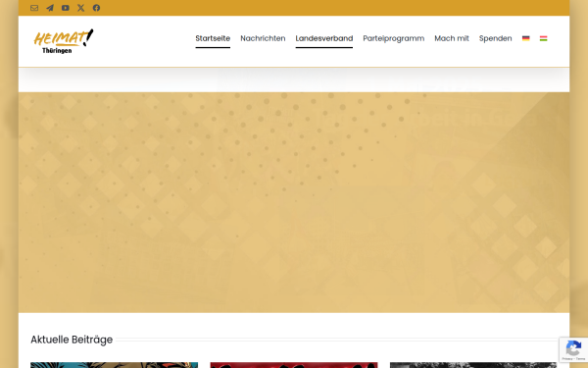This screenshot has height=368, width=588.
Task: Open the first post thumbnail with teal image
Action: (114, 365)
